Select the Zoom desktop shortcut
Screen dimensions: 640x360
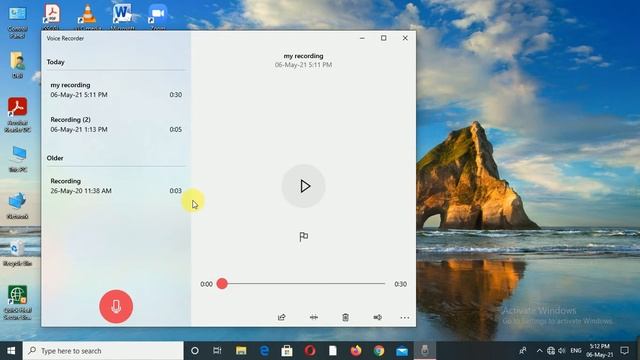click(x=158, y=16)
